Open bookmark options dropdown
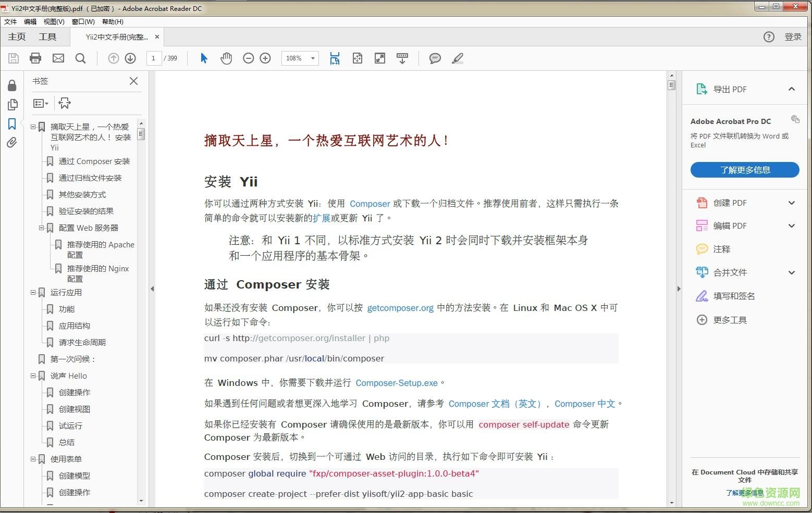The height and width of the screenshot is (513, 812). [41, 103]
